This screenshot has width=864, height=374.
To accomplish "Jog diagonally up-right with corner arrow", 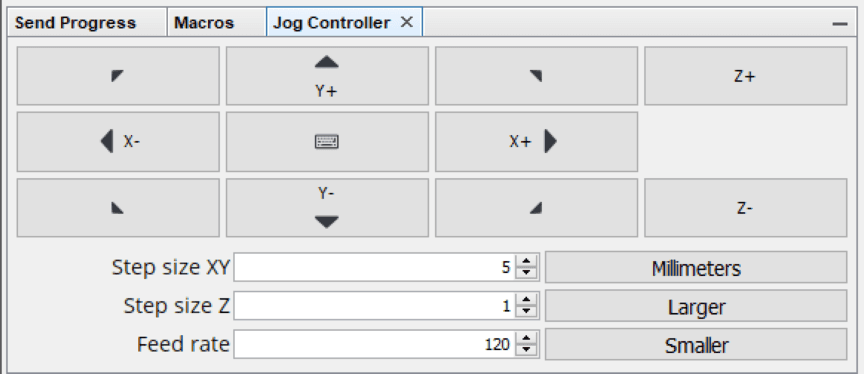I will [x=536, y=76].
